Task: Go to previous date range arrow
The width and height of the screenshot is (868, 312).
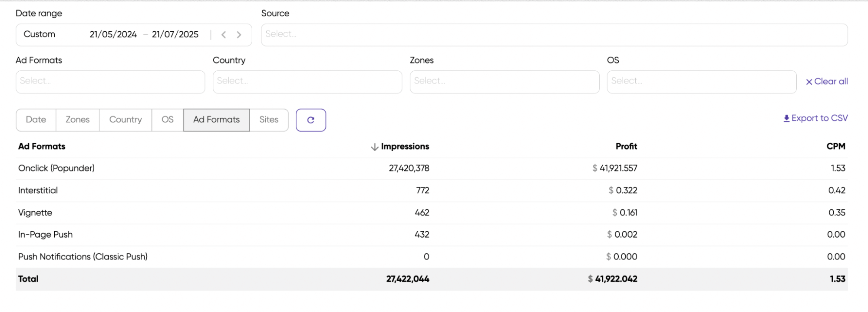Action: [x=224, y=35]
